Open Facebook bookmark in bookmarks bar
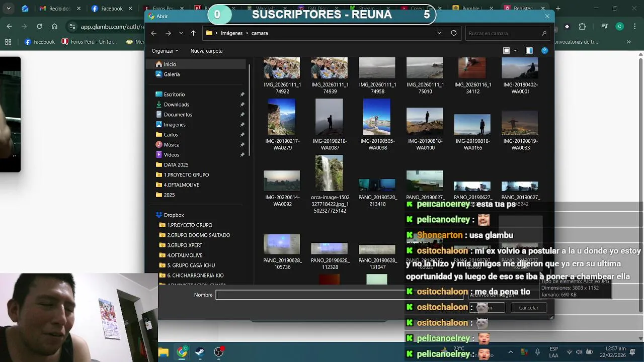 click(40, 42)
